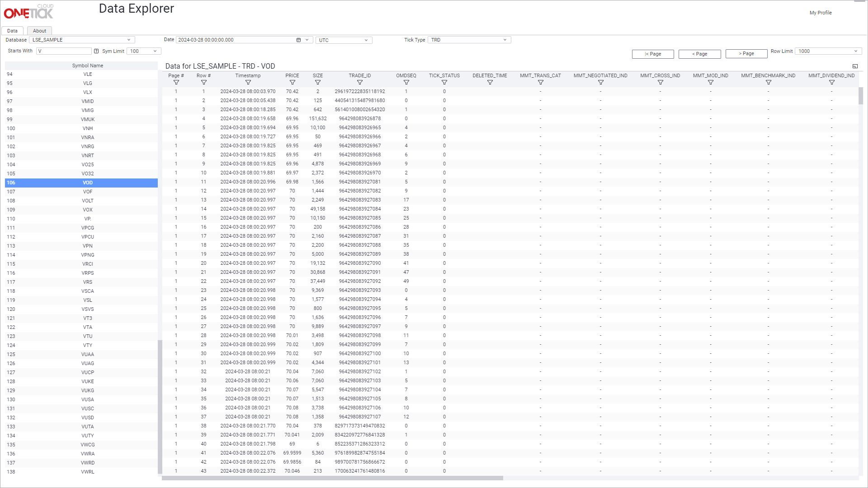868x488 pixels.
Task: Open the SIZE column filter icon
Action: (318, 83)
